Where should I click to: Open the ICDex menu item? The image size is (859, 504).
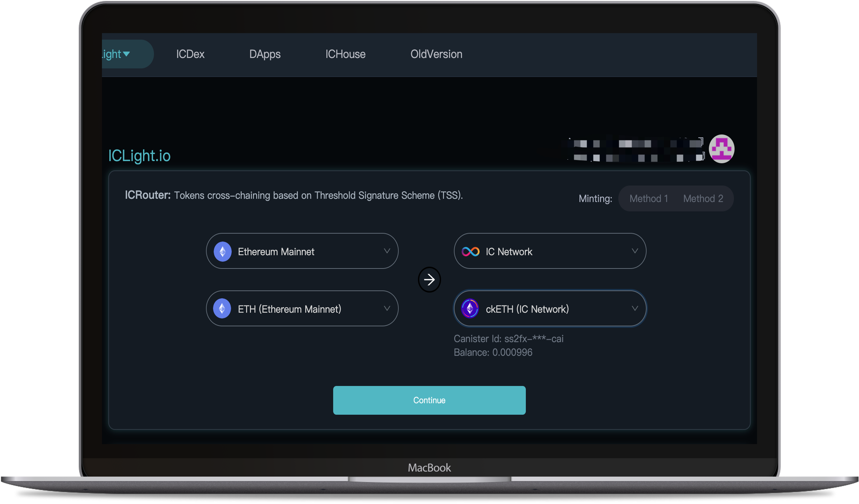point(190,54)
